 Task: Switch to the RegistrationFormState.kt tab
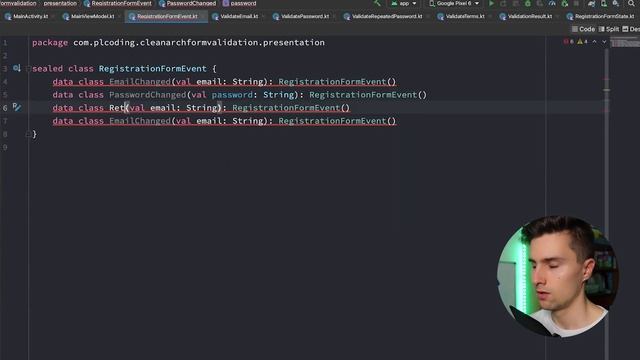tap(600, 16)
